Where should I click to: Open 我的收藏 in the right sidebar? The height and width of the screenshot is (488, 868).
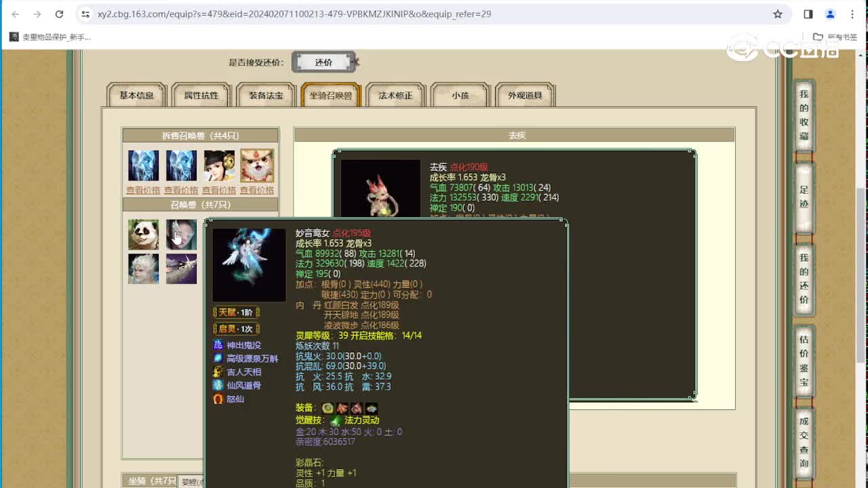[804, 115]
